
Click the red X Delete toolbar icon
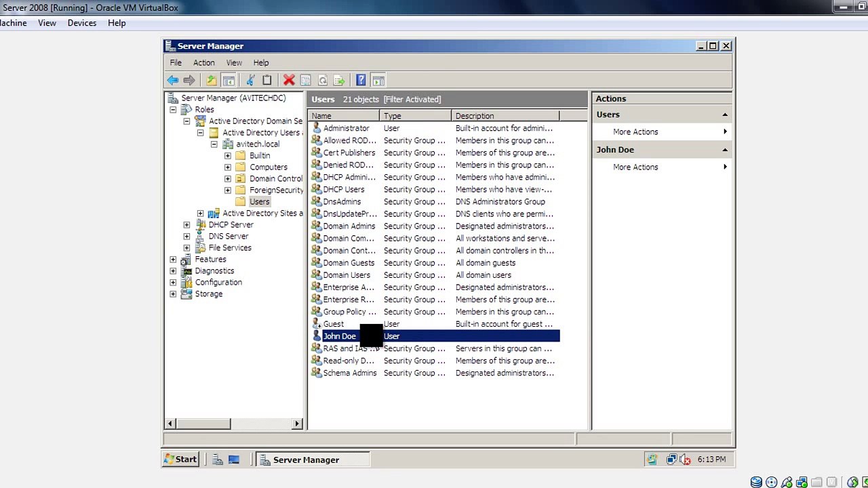pos(289,81)
